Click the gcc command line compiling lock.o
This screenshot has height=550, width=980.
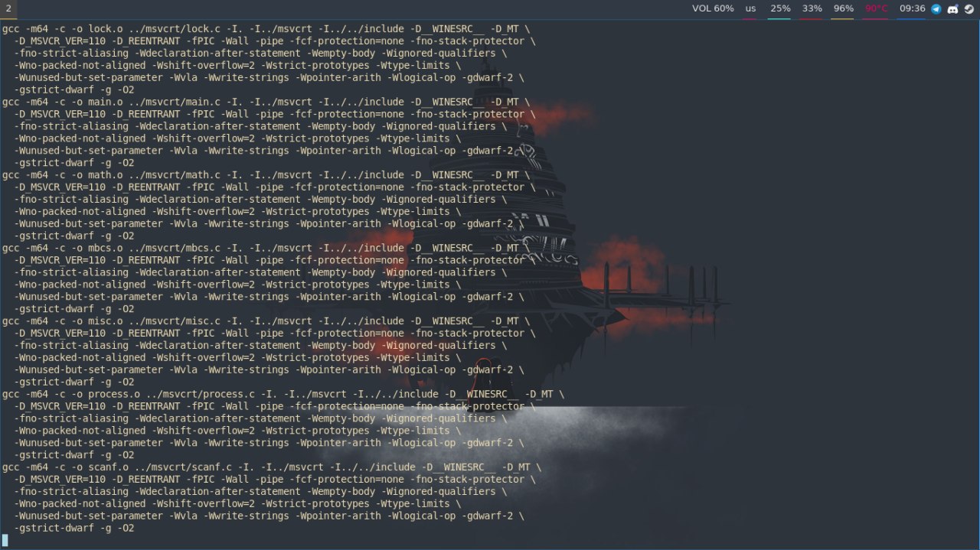tap(266, 28)
